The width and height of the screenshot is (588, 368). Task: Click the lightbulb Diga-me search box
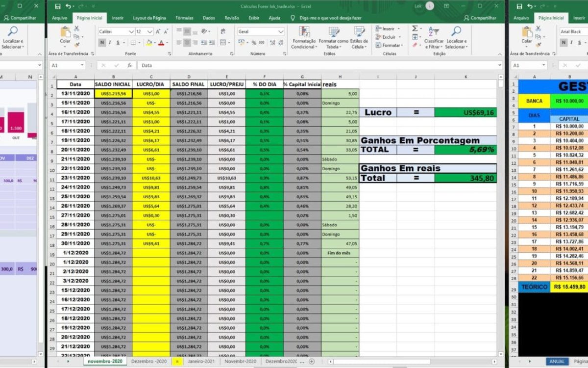(x=326, y=18)
